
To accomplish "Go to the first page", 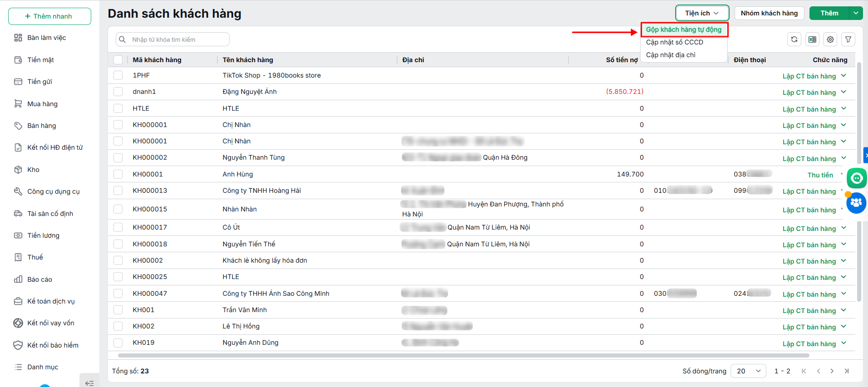I will tap(804, 371).
